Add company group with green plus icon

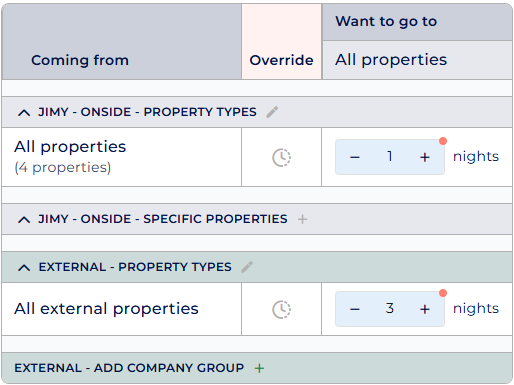tap(259, 368)
